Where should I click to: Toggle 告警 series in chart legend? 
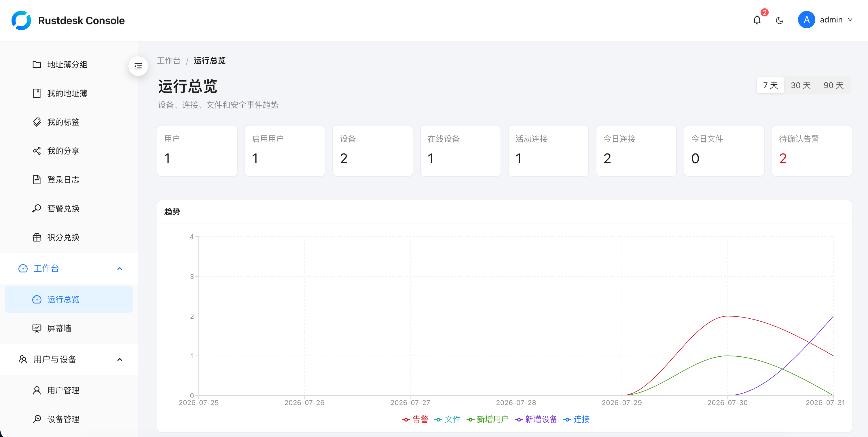(x=415, y=419)
